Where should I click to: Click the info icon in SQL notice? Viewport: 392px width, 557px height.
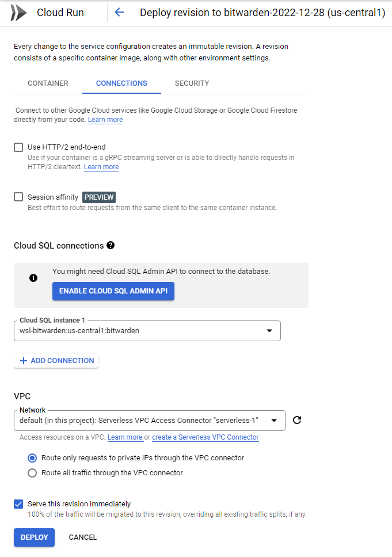(x=33, y=278)
